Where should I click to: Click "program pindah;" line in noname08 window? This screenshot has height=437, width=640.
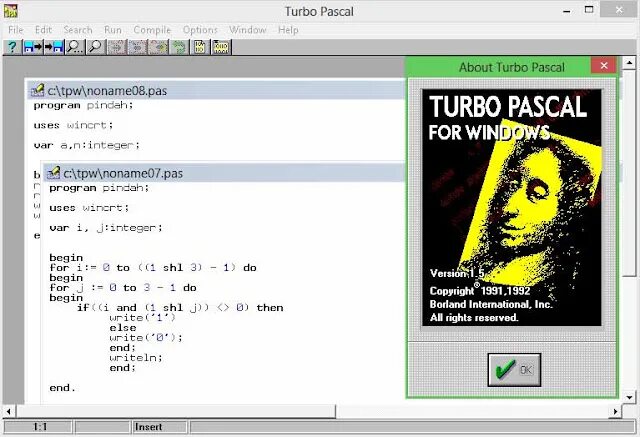coord(83,105)
